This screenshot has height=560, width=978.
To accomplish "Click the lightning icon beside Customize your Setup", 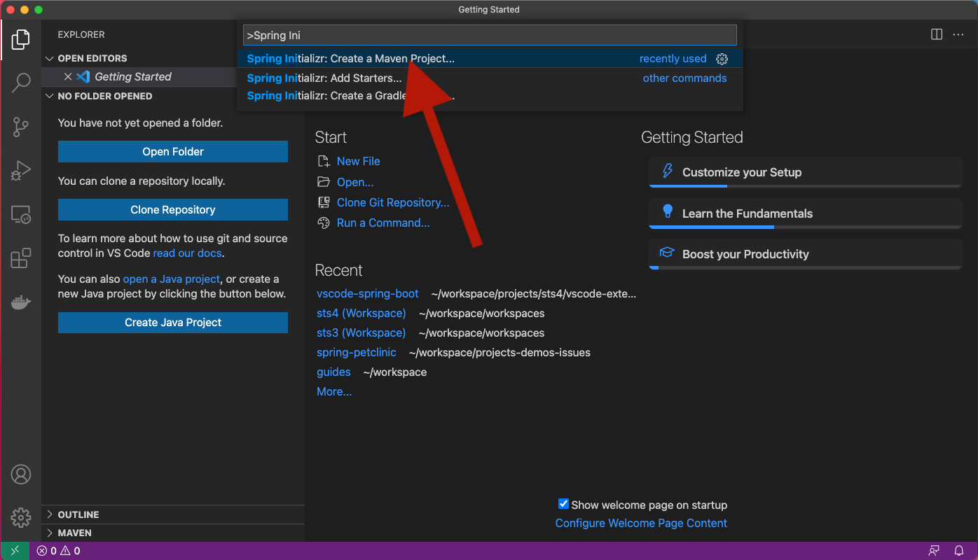I will click(668, 171).
